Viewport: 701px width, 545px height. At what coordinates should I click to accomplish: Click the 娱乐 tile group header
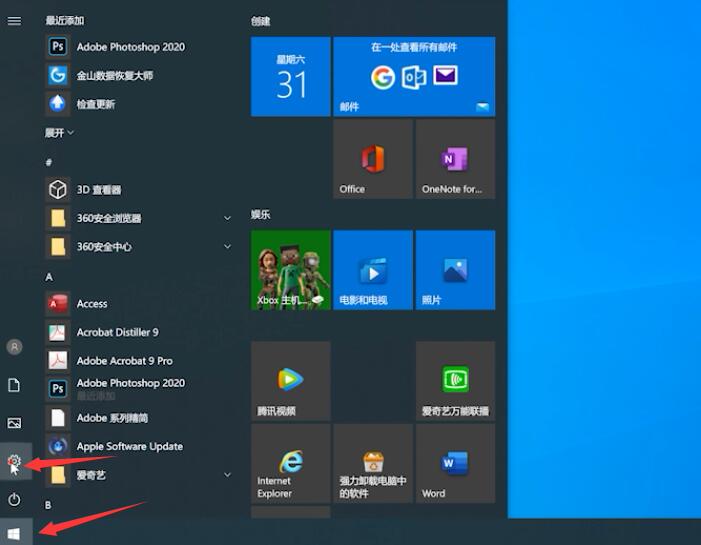point(260,215)
